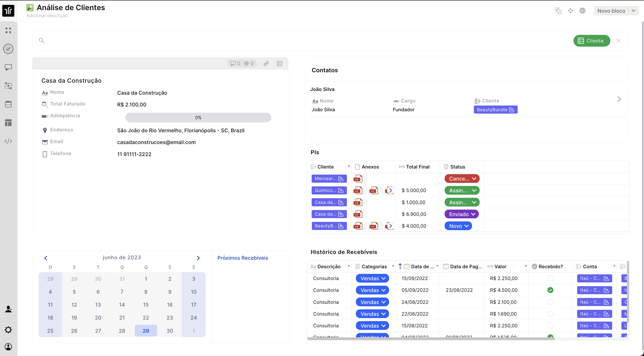The image size is (644, 356).
Task: Open the chat messages sidebar icon
Action: tap(8, 67)
